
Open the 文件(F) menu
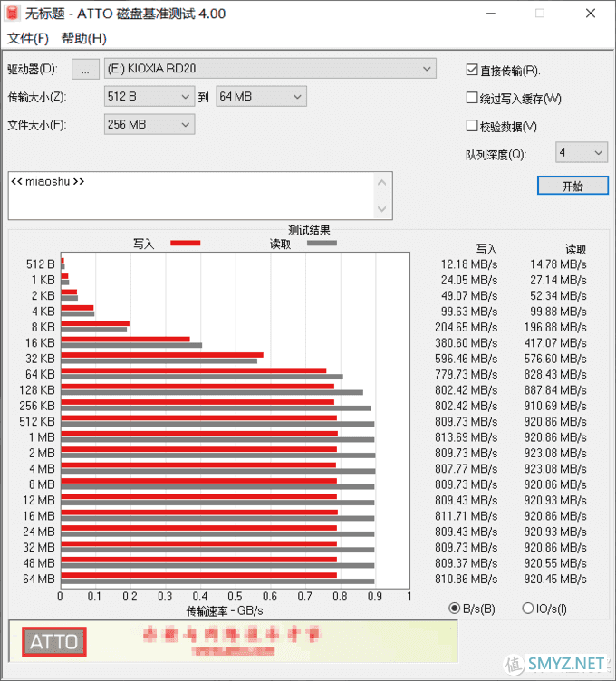point(28,38)
